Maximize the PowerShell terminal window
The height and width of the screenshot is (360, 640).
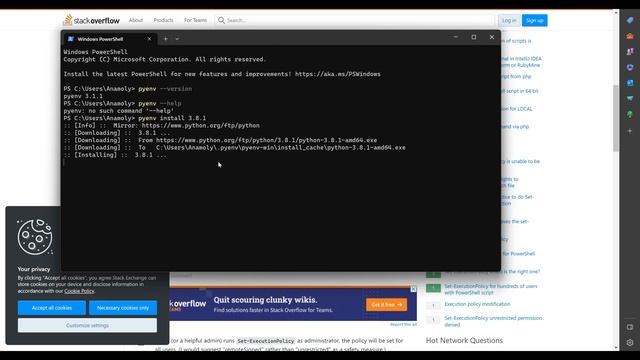pyautogui.click(x=474, y=37)
